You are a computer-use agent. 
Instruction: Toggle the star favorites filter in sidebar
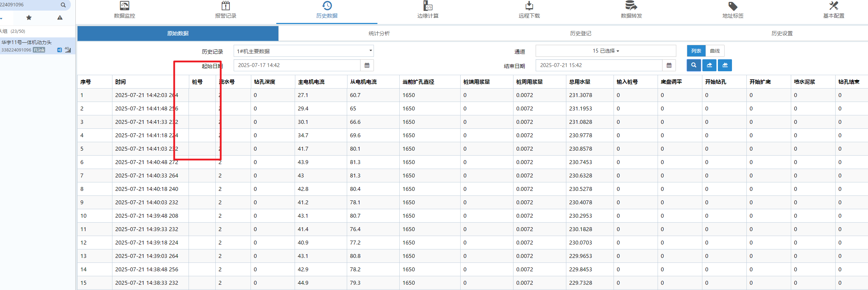tap(29, 18)
